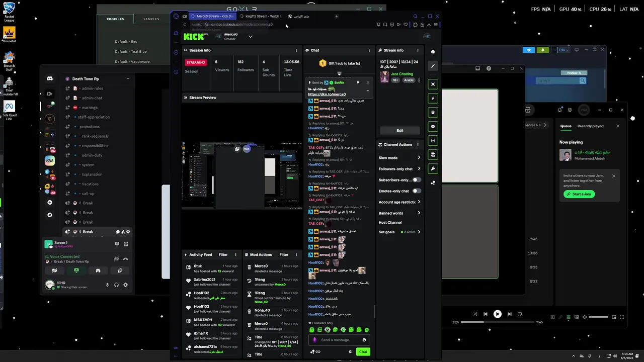Click the lightning bolt icon in Kick sidebar
Screen dimensions: 644x362
tap(433, 98)
